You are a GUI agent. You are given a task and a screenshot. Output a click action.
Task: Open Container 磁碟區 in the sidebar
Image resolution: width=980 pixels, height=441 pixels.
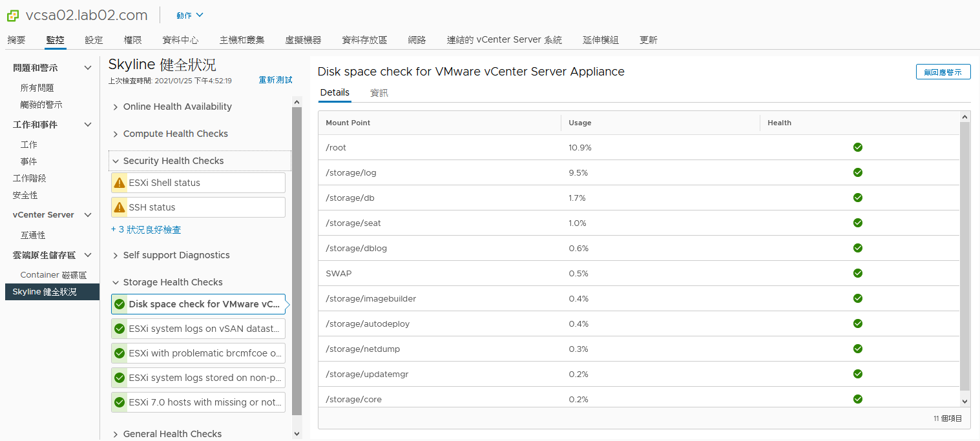click(x=54, y=275)
